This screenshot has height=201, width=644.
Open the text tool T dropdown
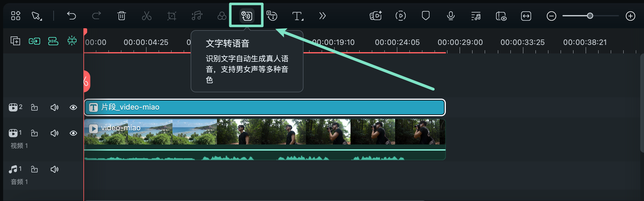point(298,16)
